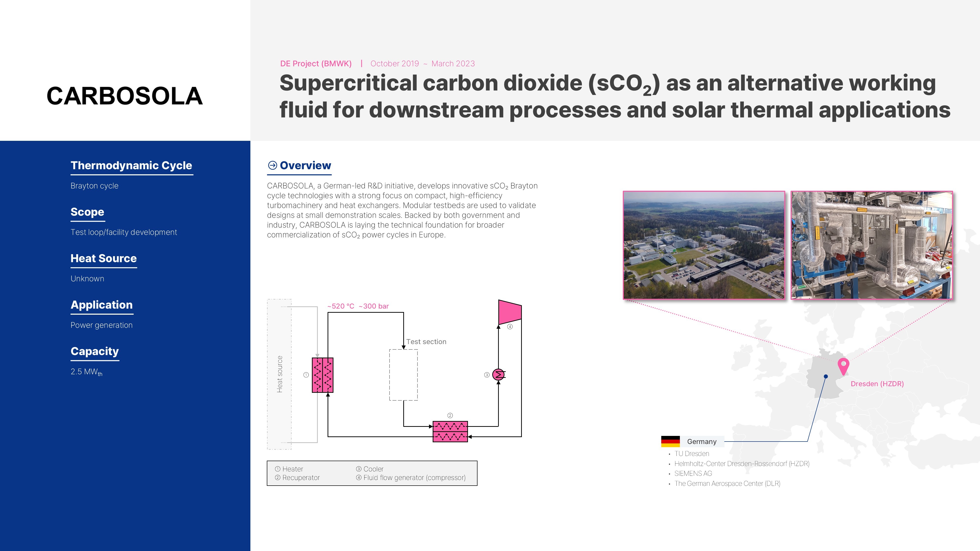This screenshot has width=980, height=551.
Task: Click the dashed Test section box
Action: pyautogui.click(x=403, y=375)
